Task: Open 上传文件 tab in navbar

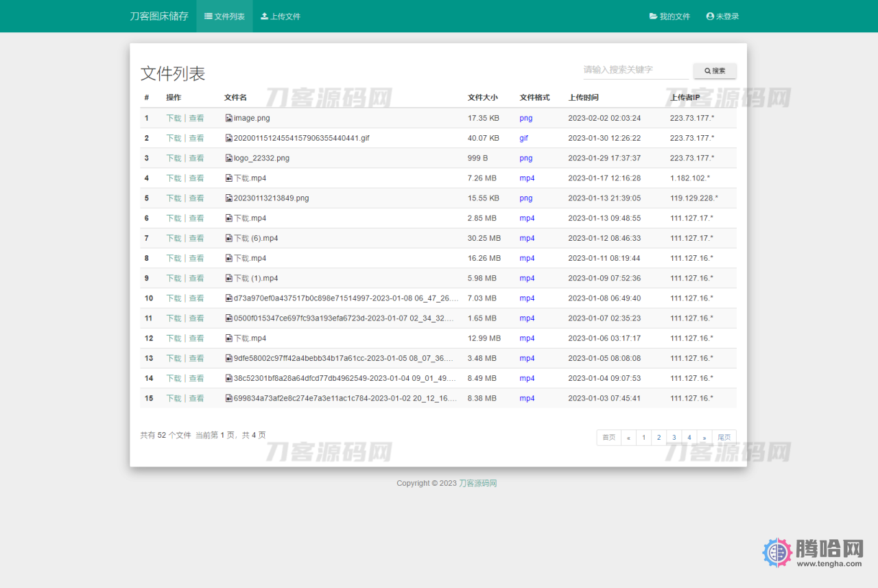Action: (281, 16)
